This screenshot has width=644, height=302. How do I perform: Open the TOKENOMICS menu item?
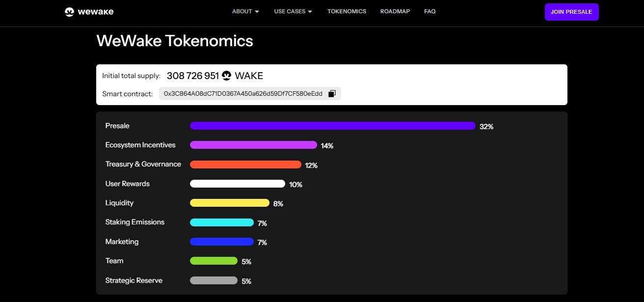coord(347,11)
